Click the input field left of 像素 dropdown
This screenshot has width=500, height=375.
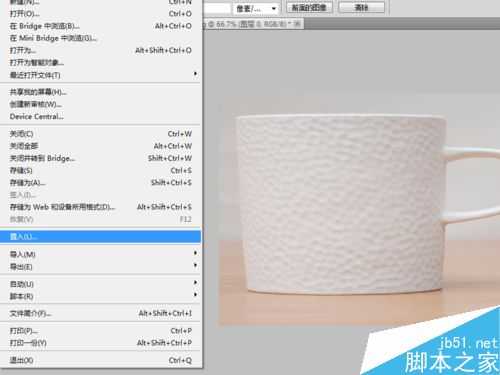point(217,8)
